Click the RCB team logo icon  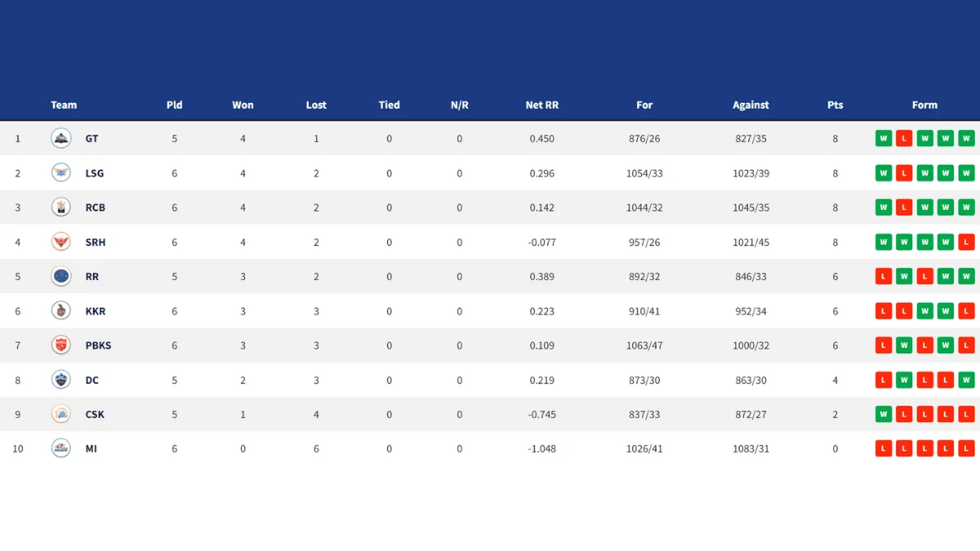coord(61,207)
